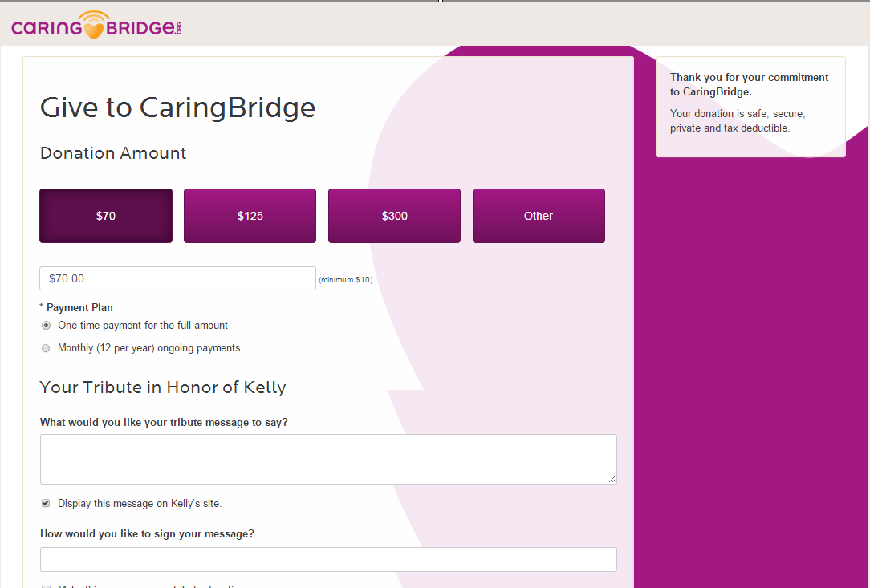Click the Other amount button
Viewport: 870px width, 588px height.
(539, 216)
